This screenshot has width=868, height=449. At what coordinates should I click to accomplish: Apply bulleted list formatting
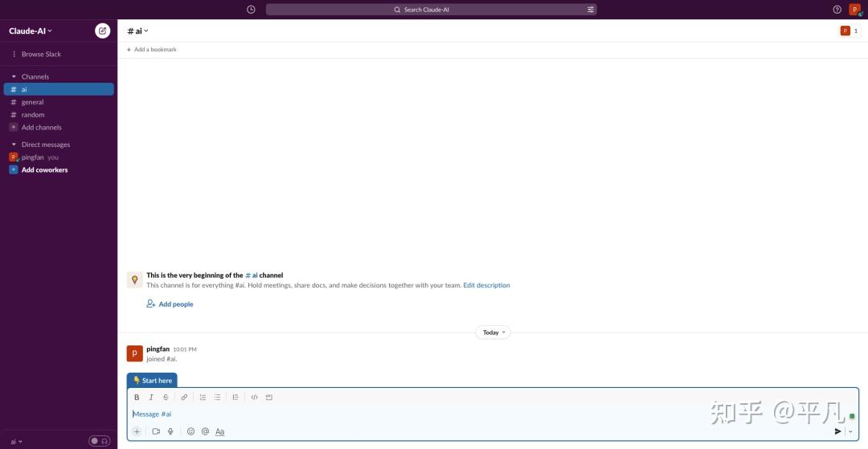[218, 397]
